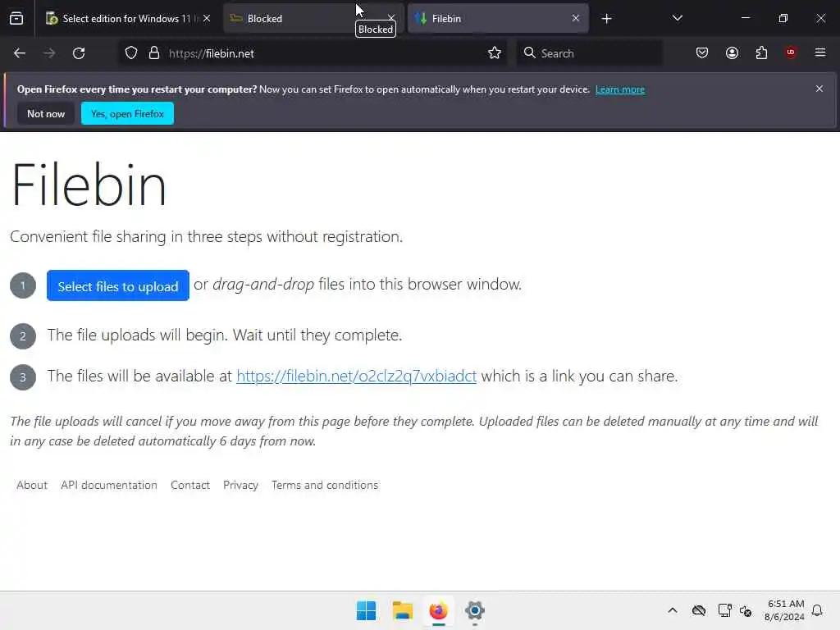The width and height of the screenshot is (840, 630).
Task: Open clock and date panel
Action: [784, 610]
